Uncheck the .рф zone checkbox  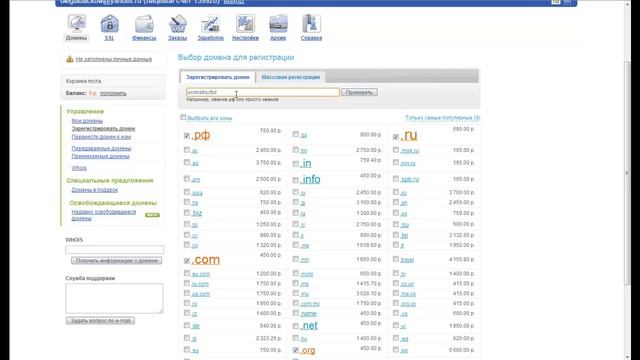(x=187, y=136)
